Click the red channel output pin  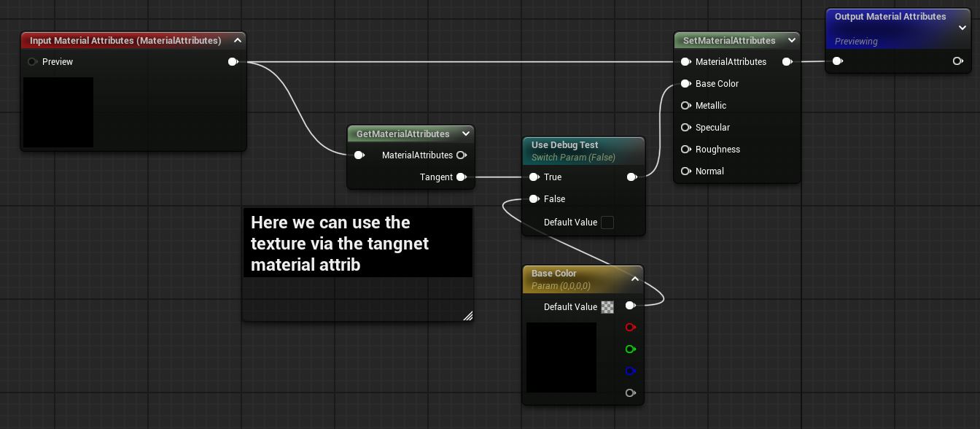tap(631, 328)
